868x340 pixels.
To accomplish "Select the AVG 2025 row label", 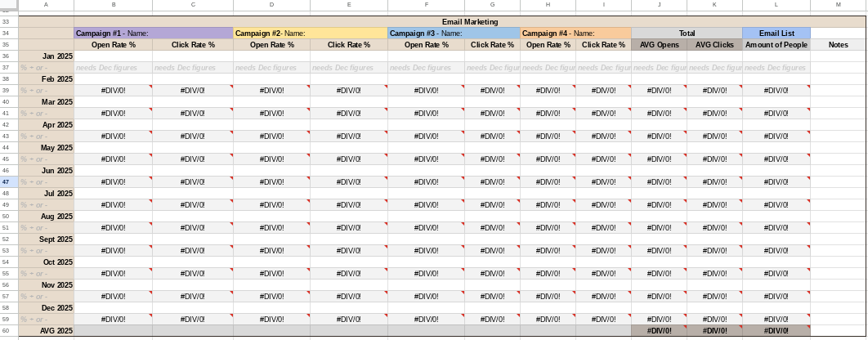I will click(47, 330).
